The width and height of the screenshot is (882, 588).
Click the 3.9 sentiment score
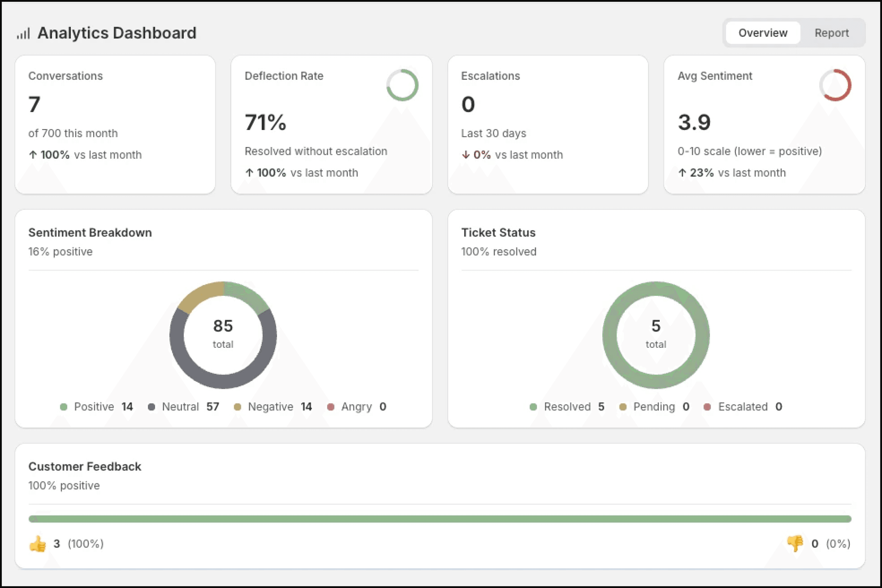694,122
